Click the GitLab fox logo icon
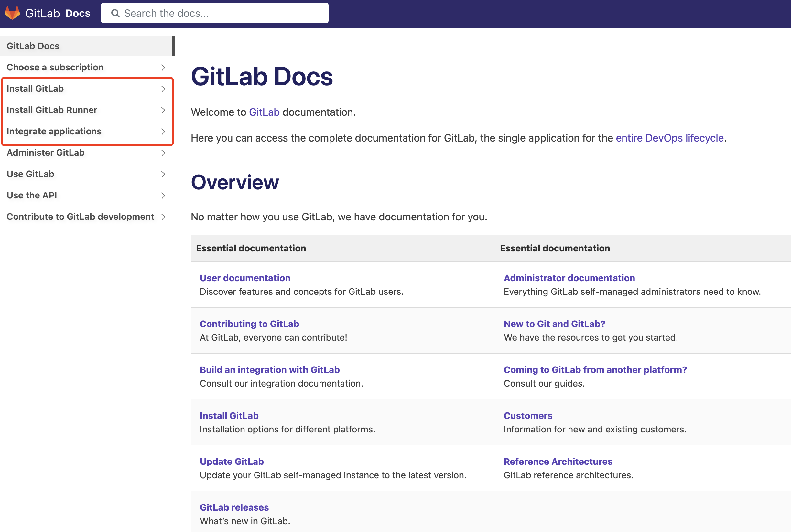The width and height of the screenshot is (791, 532). (12, 13)
